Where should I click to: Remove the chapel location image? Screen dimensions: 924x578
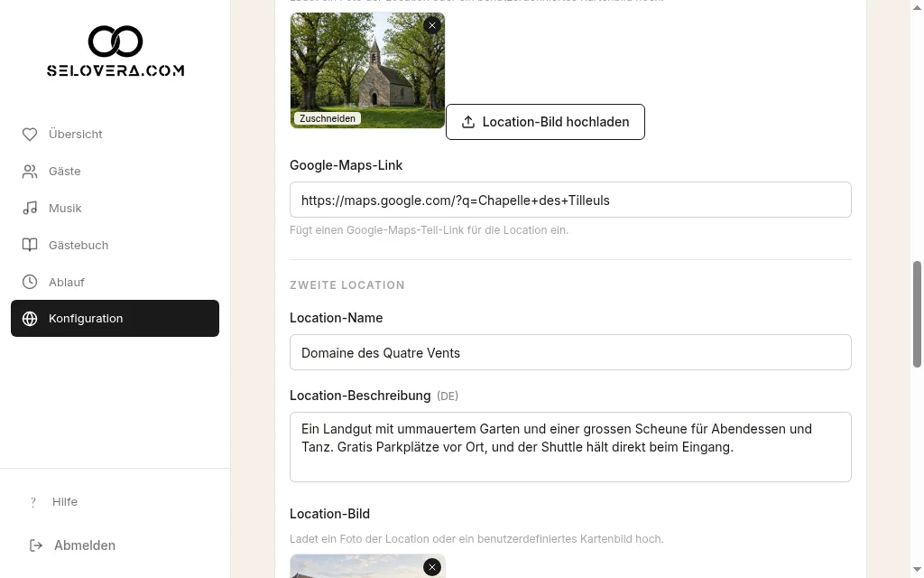tap(432, 25)
